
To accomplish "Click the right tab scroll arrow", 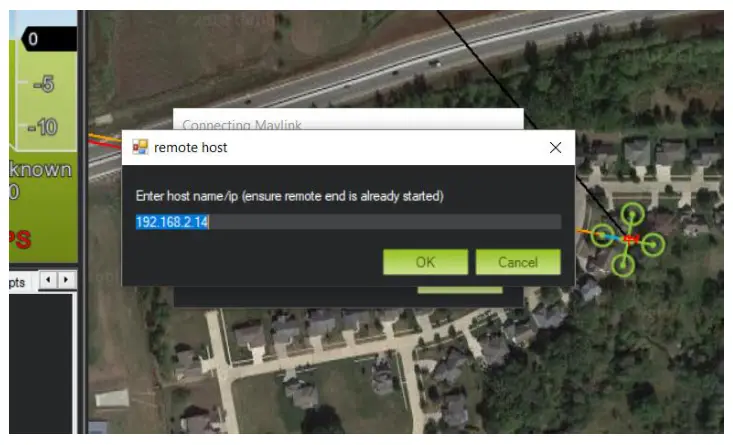I will (66, 280).
